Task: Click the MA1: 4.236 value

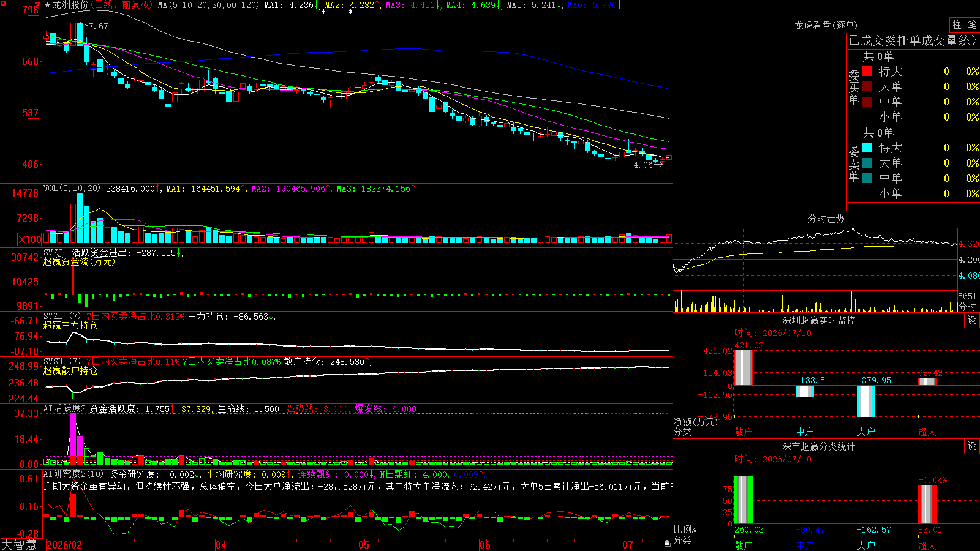Action: pyautogui.click(x=292, y=5)
